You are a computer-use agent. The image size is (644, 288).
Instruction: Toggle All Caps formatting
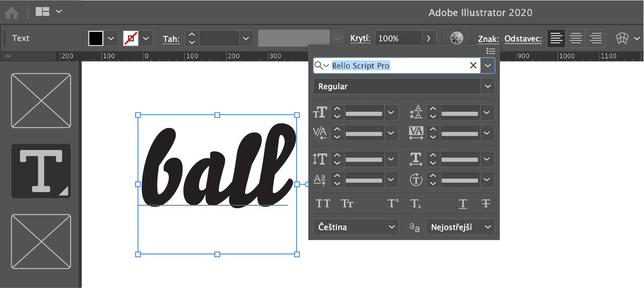[323, 203]
